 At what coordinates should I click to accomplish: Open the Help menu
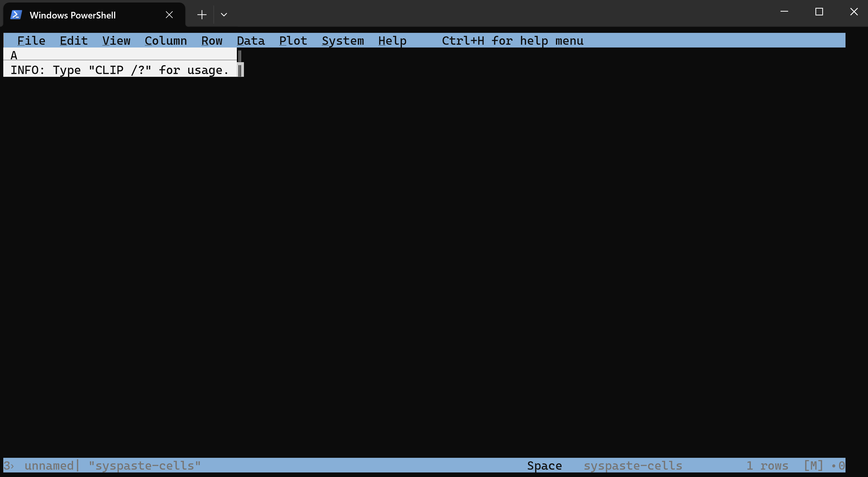coord(392,40)
